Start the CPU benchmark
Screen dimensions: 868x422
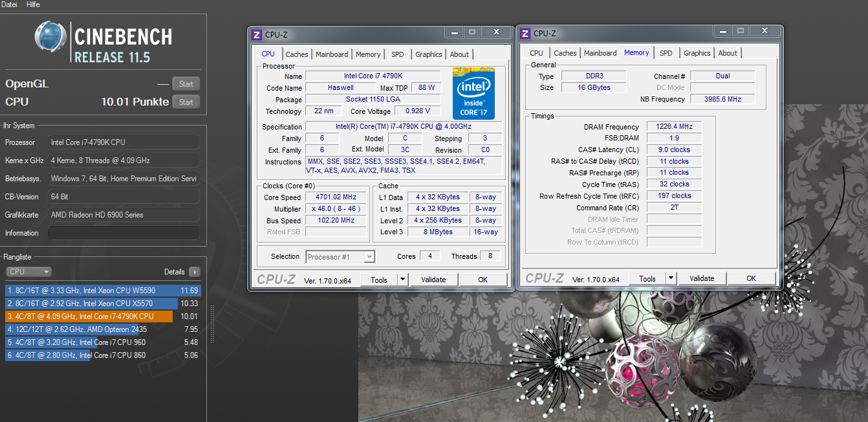186,102
